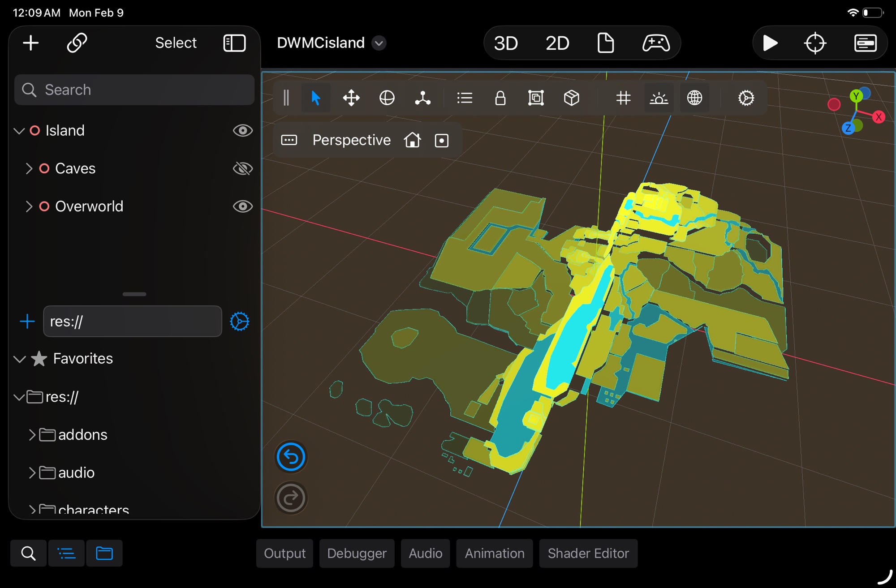Hide the Island node with the eye icon

click(x=242, y=130)
